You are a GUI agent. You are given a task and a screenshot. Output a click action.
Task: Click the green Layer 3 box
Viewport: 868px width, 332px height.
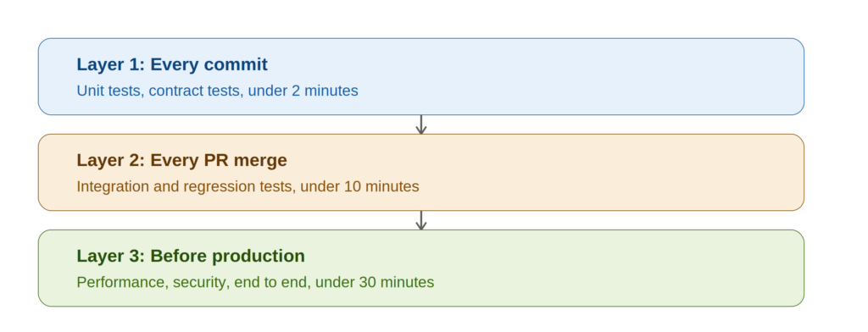(420, 268)
